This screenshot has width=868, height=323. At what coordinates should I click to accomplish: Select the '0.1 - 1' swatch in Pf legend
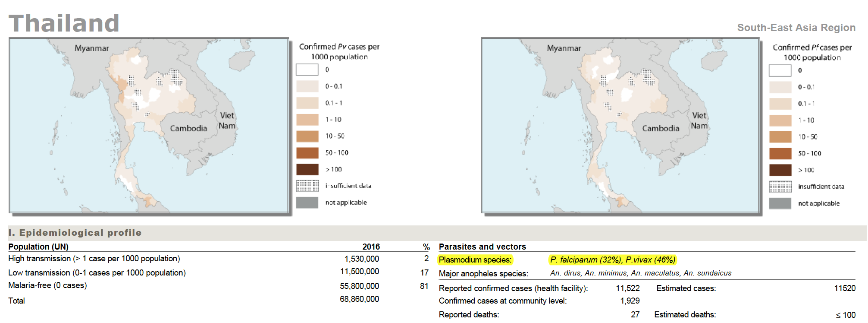[780, 104]
